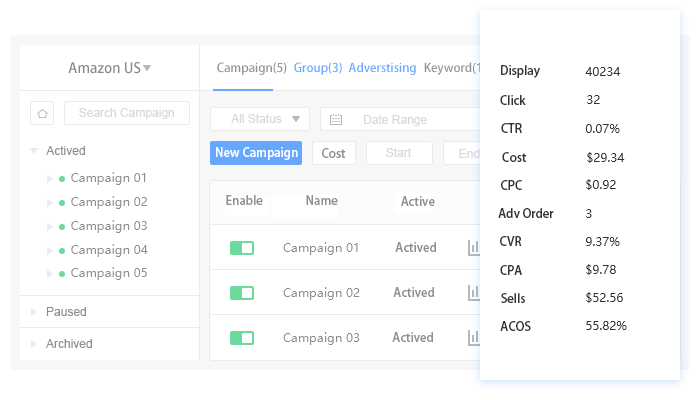The height and width of the screenshot is (400, 700).
Task: Open the All Status filter dropdown
Action: point(260,119)
